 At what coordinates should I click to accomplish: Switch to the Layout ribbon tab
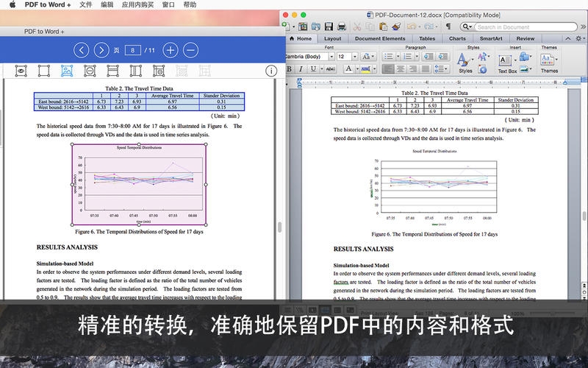tap(333, 38)
